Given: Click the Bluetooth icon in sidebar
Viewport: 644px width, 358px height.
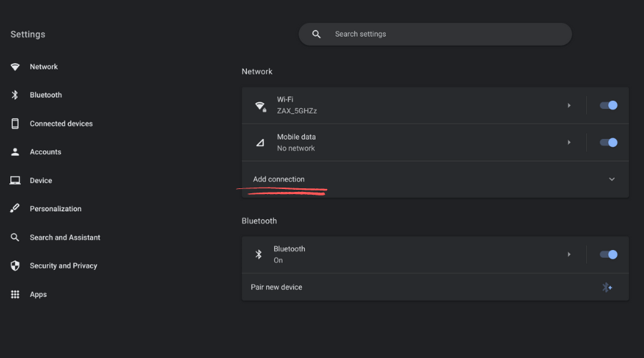Looking at the screenshot, I should click(x=15, y=95).
